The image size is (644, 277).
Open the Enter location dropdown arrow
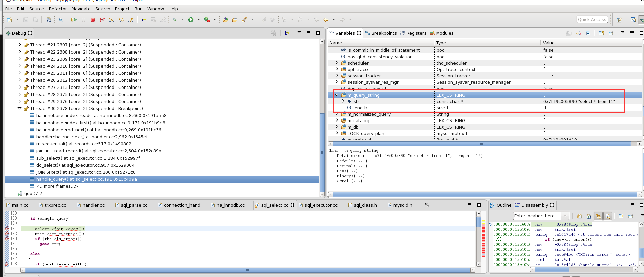[x=565, y=216]
